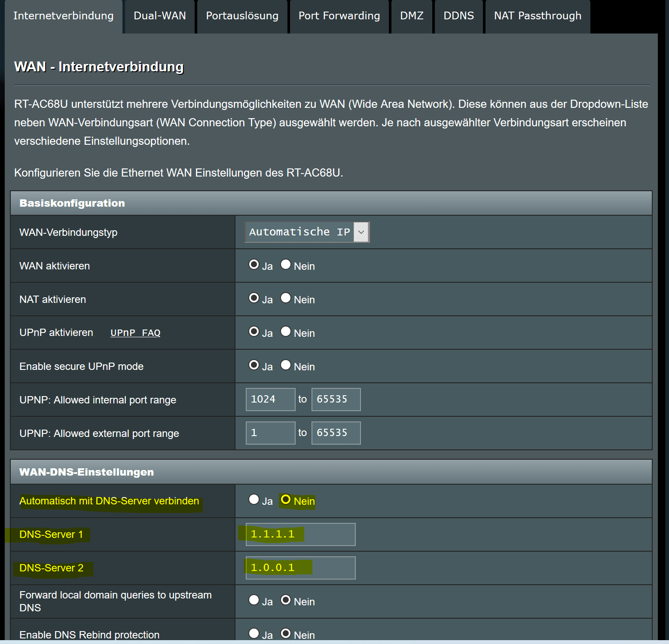Select Ja for UPnP aktivieren
669x644 pixels.
[254, 331]
